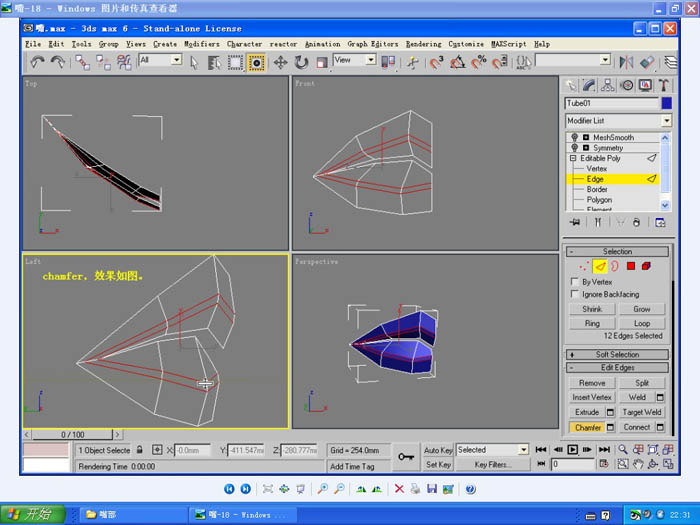Open the Hierarchy command panel tab
Viewport: 700px width, 525px height.
tap(606, 86)
